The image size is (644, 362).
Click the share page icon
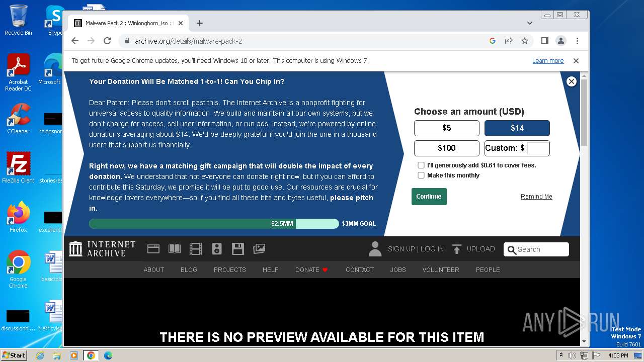click(x=509, y=41)
